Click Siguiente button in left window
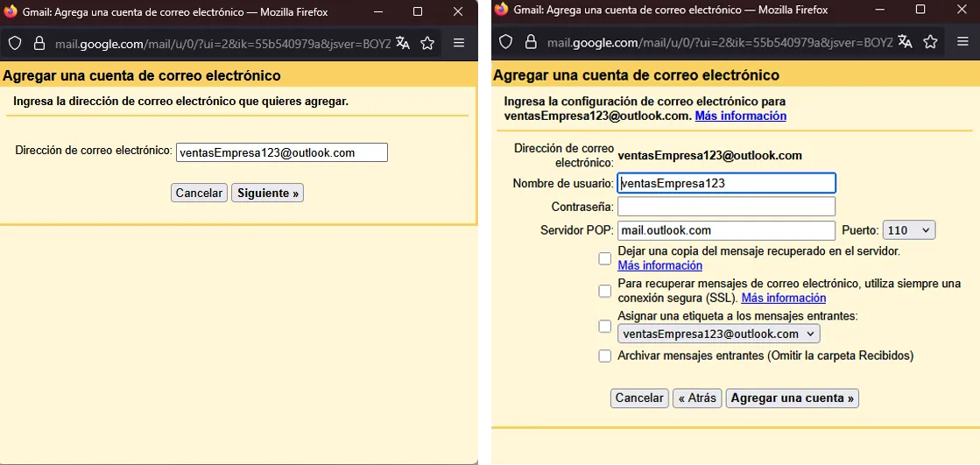 coord(267,194)
